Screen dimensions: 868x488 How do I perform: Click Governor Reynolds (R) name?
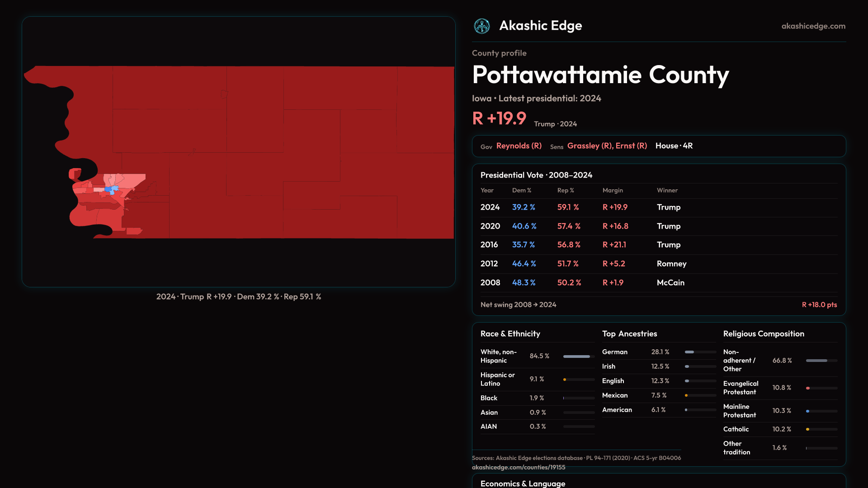tap(519, 146)
